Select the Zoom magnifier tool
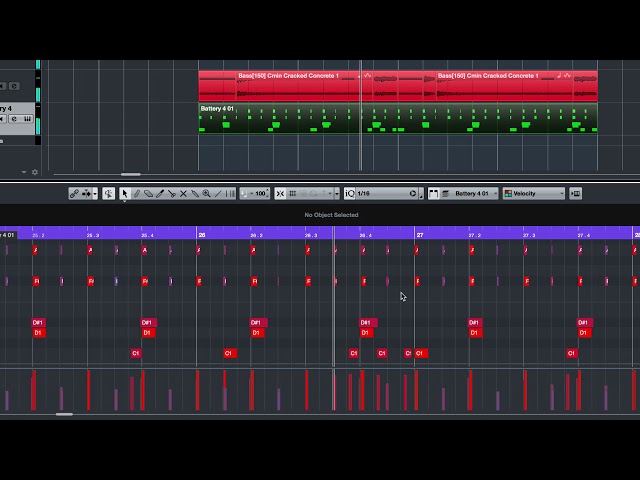 click(207, 193)
